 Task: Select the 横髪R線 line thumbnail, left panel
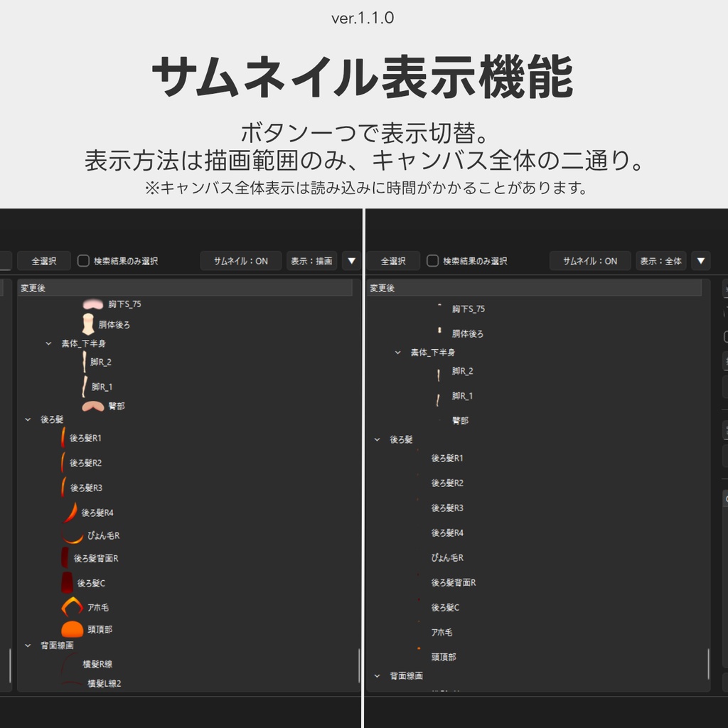tap(70, 664)
